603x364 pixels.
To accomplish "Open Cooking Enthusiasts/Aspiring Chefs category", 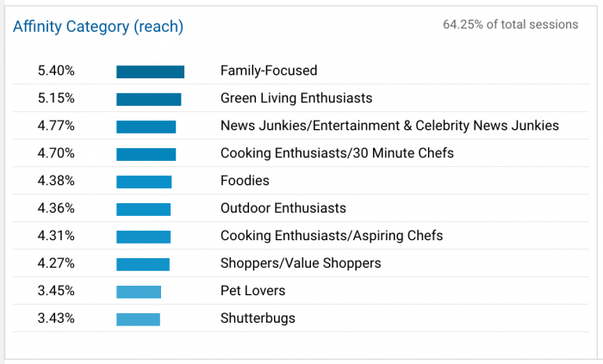I will [x=332, y=236].
